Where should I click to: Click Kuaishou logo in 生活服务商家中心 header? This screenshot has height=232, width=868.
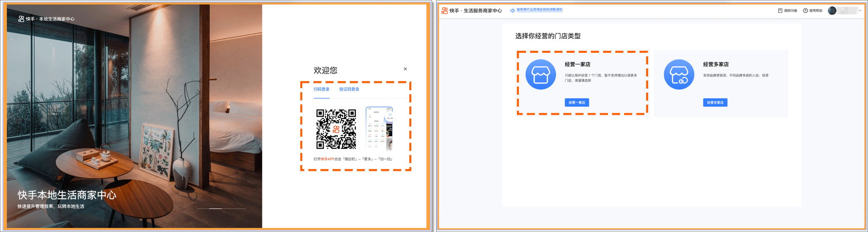(444, 10)
